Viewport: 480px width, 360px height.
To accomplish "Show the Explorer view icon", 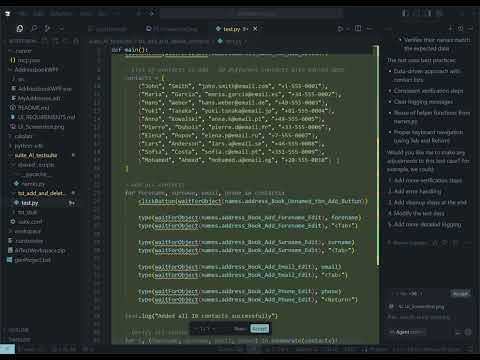I will click(x=20, y=29).
